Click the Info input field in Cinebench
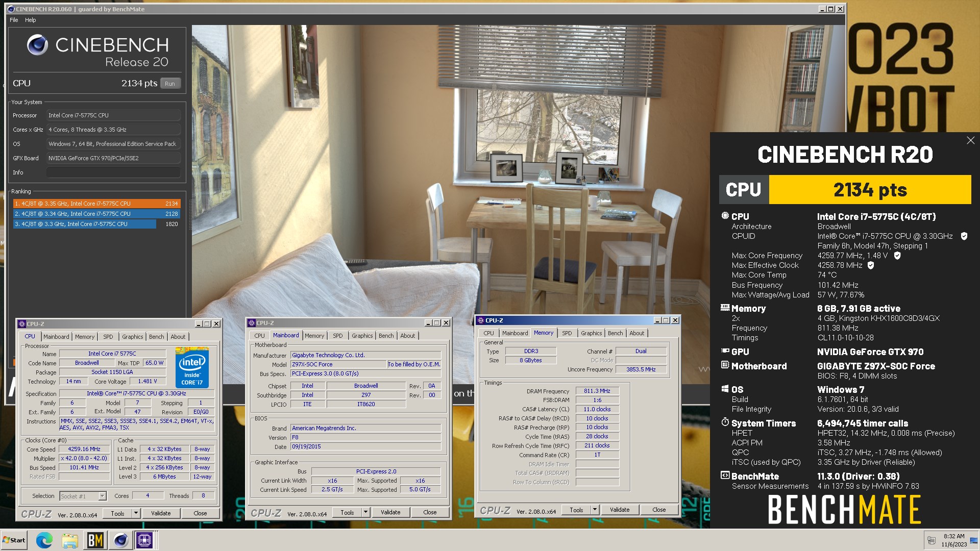Screen dimensions: 980x551 pyautogui.click(x=113, y=172)
